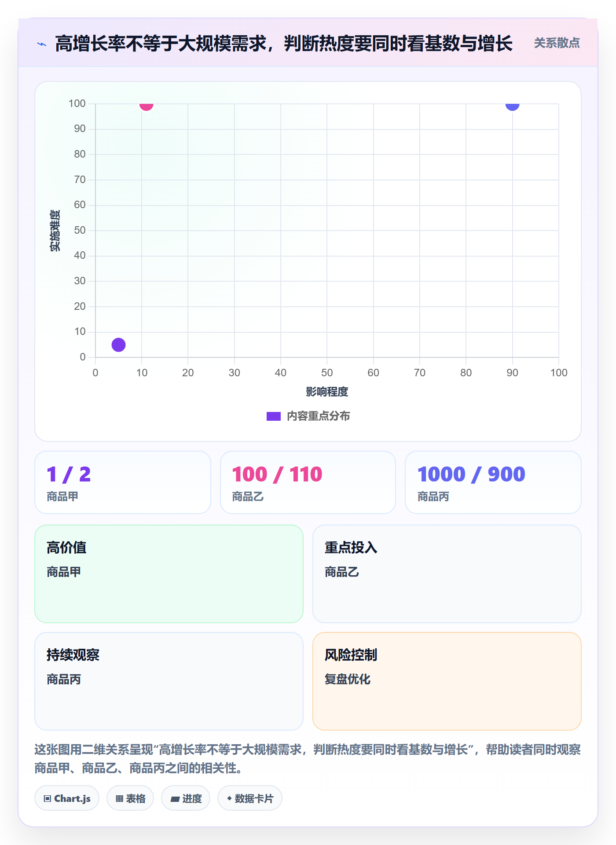Click the purple legend color swatch
616x845 pixels.
(x=274, y=416)
